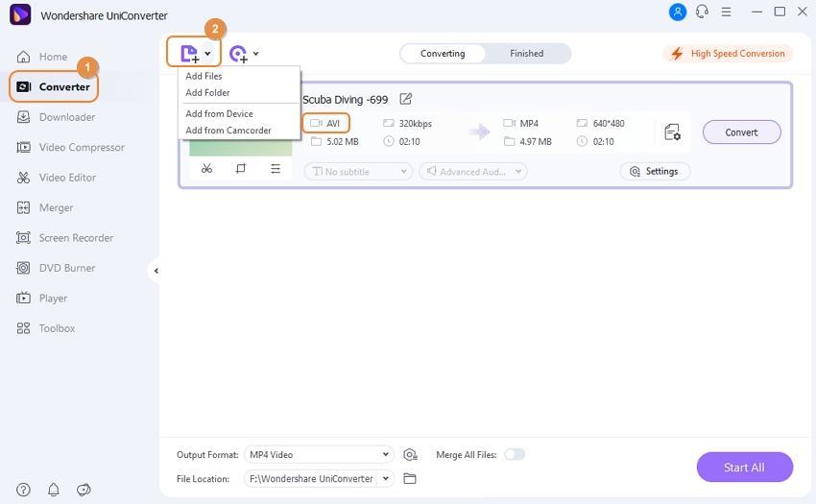Click the video thumbnail preview
Image resolution: width=816 pixels, height=504 pixels.
240,148
